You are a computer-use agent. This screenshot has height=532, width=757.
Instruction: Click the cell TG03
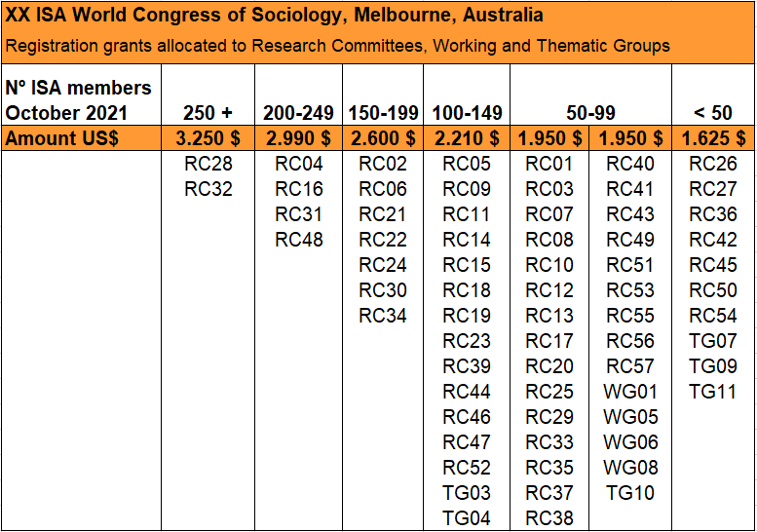467,493
